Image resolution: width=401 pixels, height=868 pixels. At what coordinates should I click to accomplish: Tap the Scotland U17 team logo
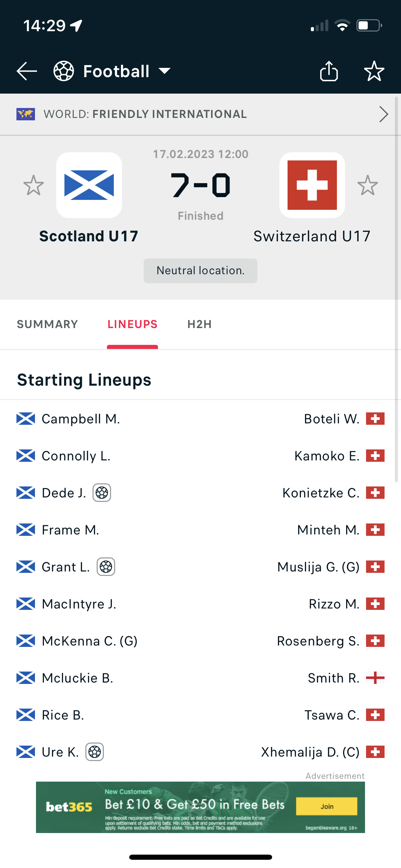(89, 185)
